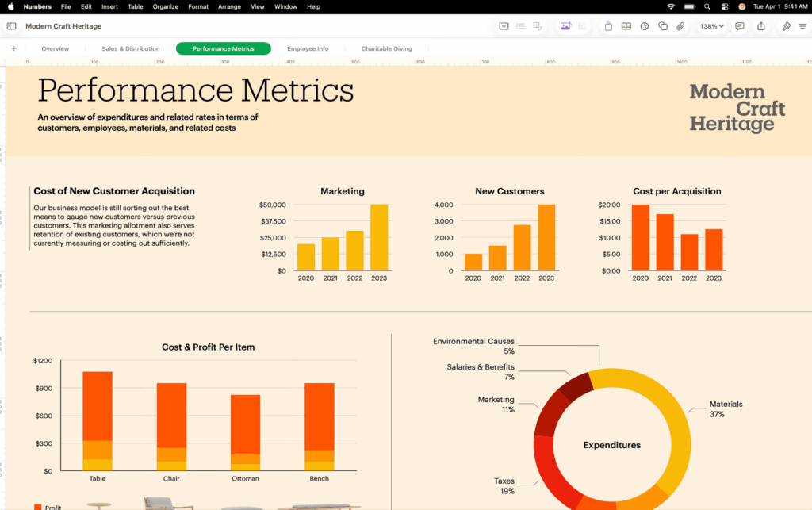
Task: Switch to the Employee Info tab
Action: point(308,48)
